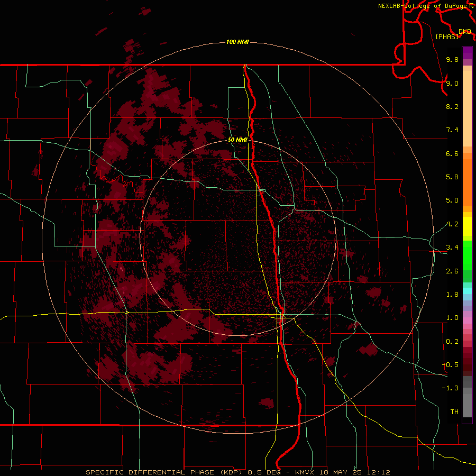Select the 100 NMI range ring label
This screenshot has width=476, height=476.
tap(237, 42)
